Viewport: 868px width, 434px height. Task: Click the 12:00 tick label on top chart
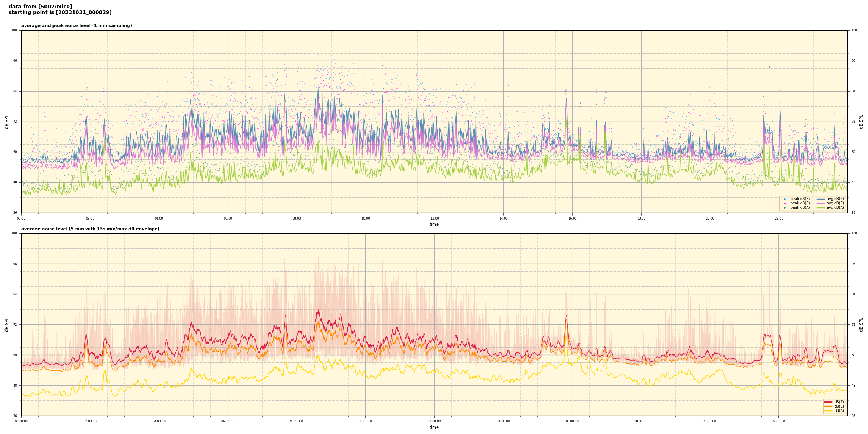(x=434, y=218)
